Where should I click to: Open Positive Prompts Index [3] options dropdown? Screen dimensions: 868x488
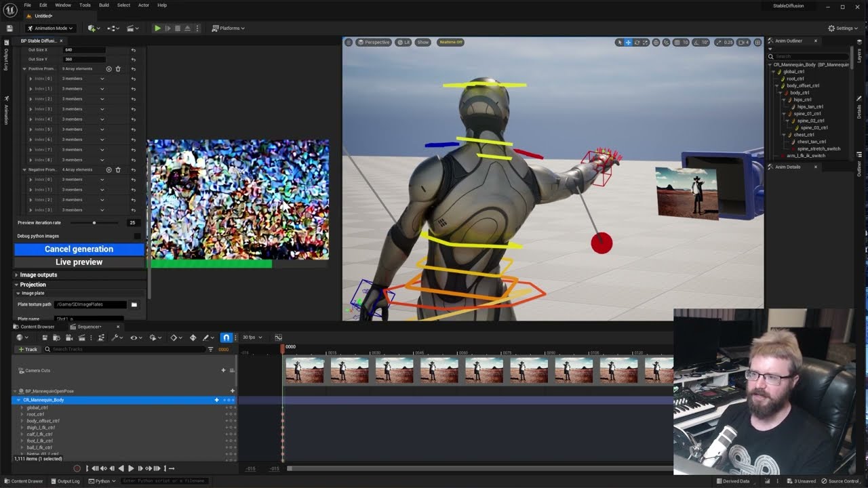[x=102, y=109]
